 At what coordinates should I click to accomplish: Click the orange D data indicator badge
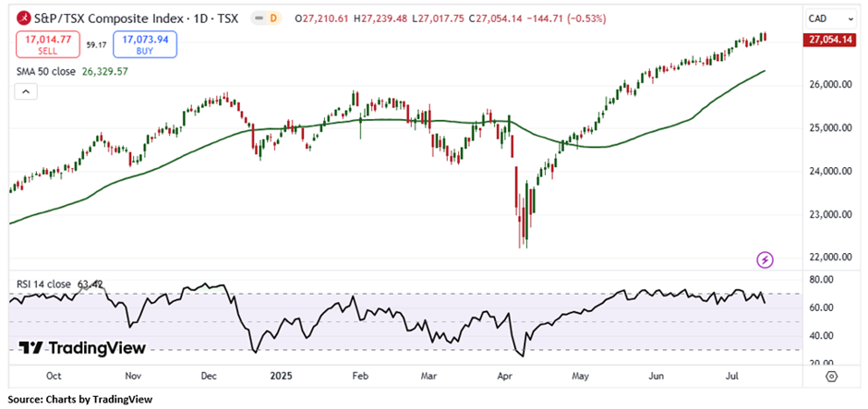(x=273, y=18)
